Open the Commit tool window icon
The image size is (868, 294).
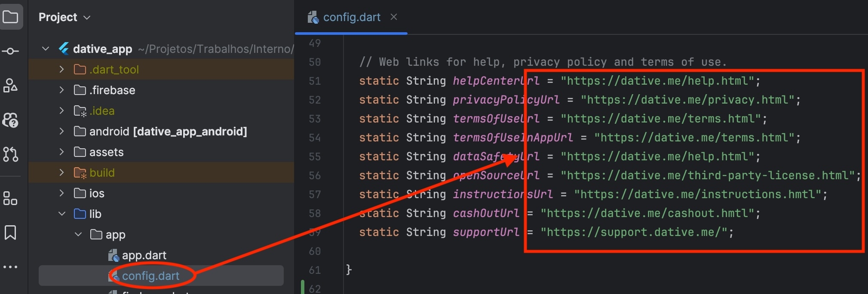11,51
